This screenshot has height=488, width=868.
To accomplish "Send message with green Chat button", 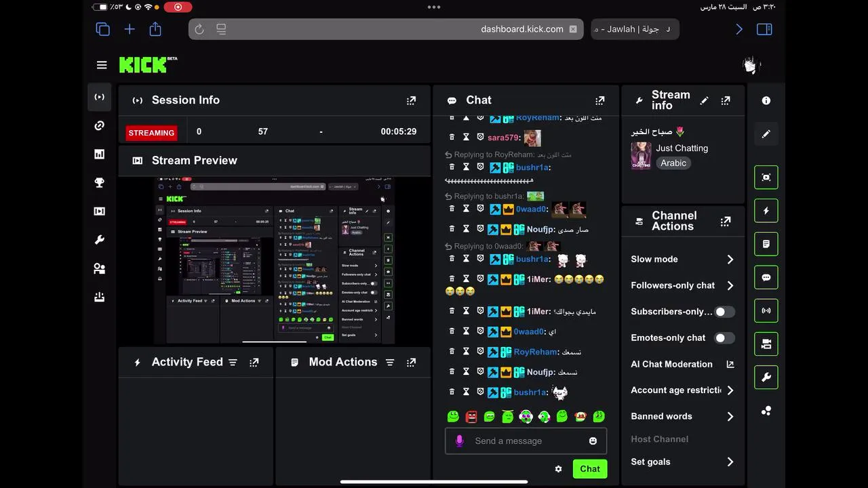I will pos(589,469).
